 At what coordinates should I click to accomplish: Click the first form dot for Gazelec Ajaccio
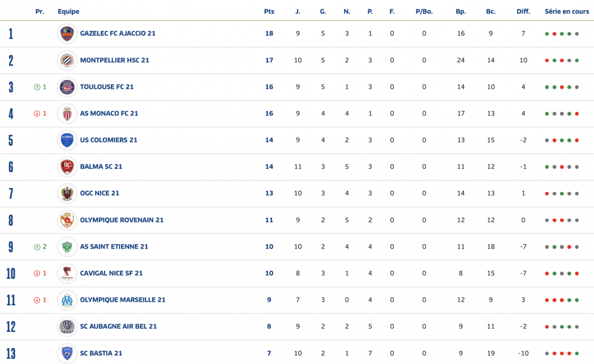[547, 34]
